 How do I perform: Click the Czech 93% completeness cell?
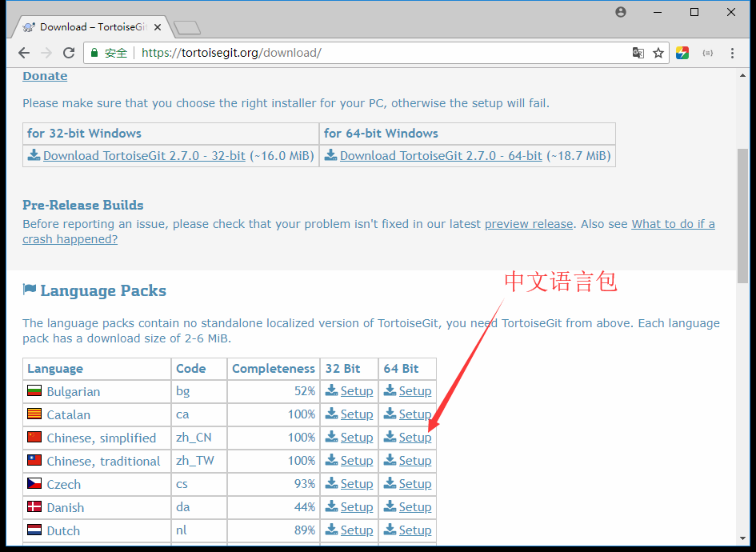click(274, 484)
